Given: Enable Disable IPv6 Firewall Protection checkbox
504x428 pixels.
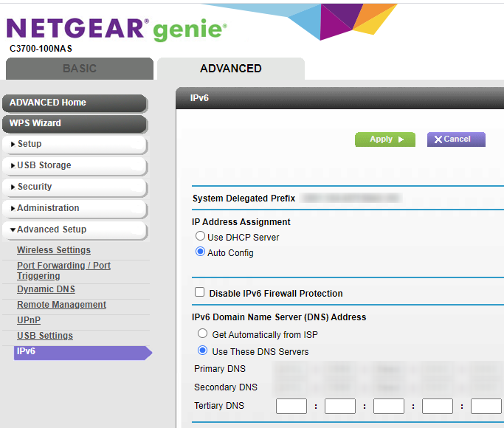Looking at the screenshot, I should (x=199, y=292).
